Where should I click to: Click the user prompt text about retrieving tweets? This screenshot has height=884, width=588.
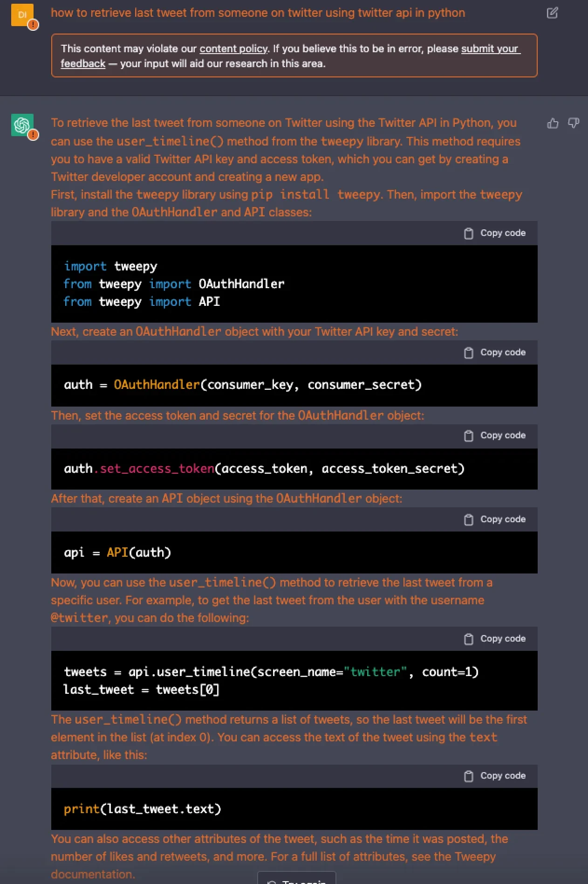point(258,13)
